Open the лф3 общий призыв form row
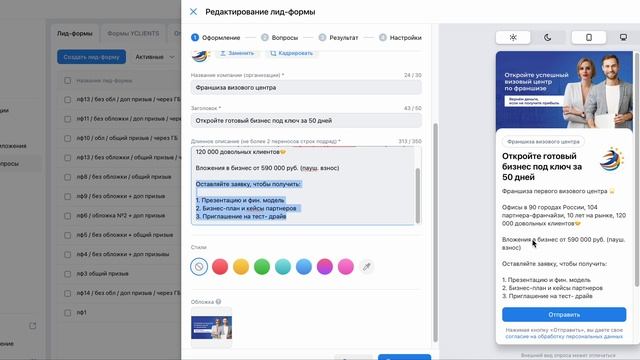Image resolution: width=640 pixels, height=360 pixels. pos(102,273)
